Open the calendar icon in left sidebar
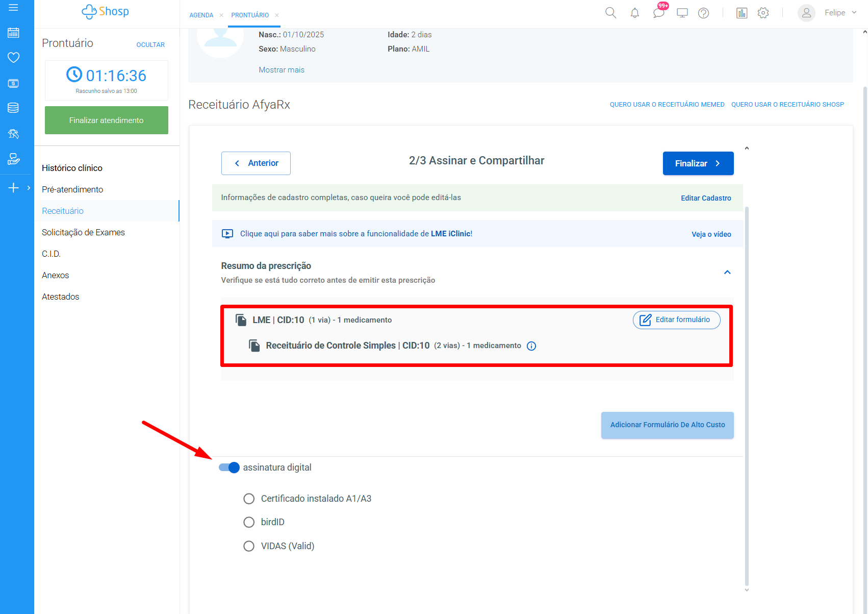Image resolution: width=868 pixels, height=614 pixels. point(14,33)
